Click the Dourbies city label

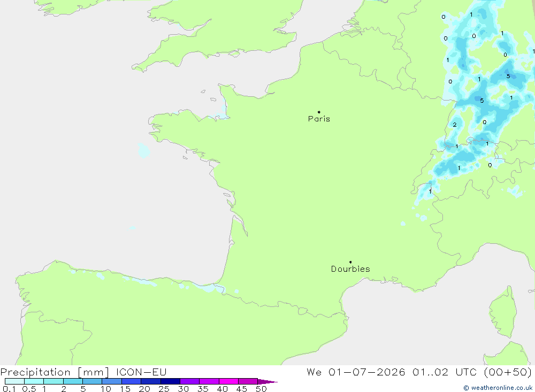point(350,269)
